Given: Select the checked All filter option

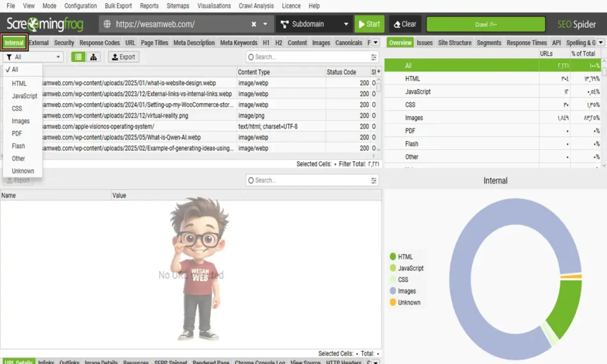Looking at the screenshot, I should pyautogui.click(x=15, y=69).
